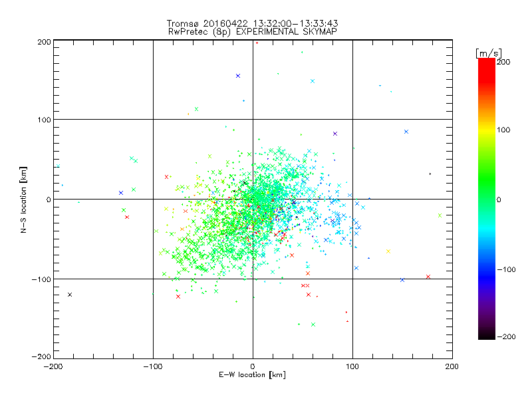
Task: Click the E-W axis tick label "-100"
Action: (153, 366)
